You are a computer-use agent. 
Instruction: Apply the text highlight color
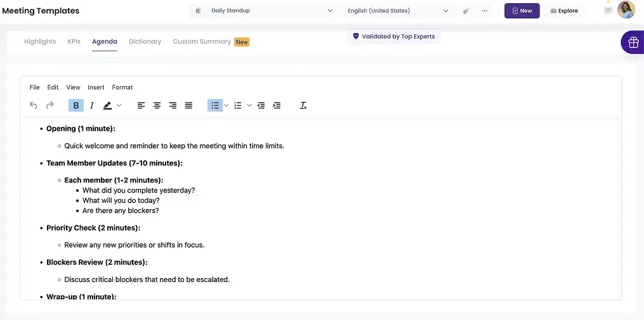[108, 106]
